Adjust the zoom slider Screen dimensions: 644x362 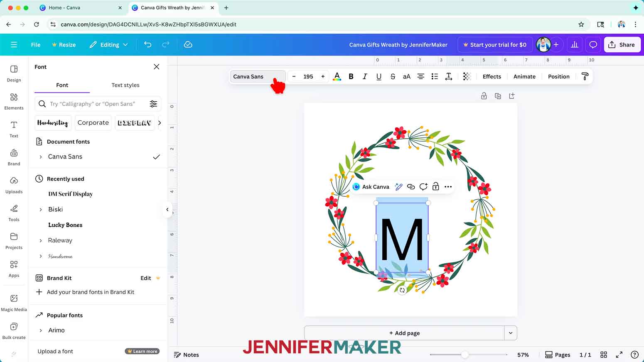click(x=465, y=355)
